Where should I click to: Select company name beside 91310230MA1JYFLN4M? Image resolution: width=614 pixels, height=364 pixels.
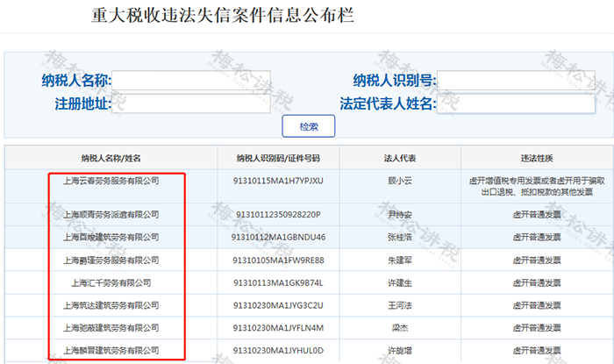(111, 328)
